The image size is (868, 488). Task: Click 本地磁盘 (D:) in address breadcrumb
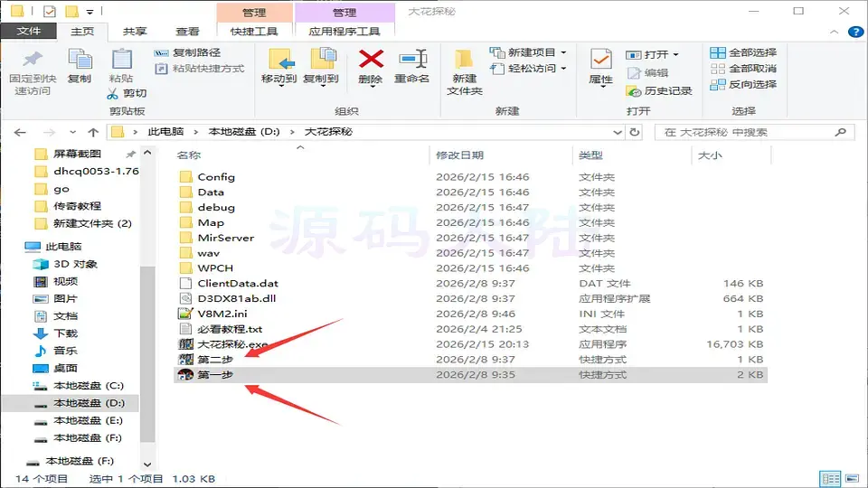(x=244, y=132)
